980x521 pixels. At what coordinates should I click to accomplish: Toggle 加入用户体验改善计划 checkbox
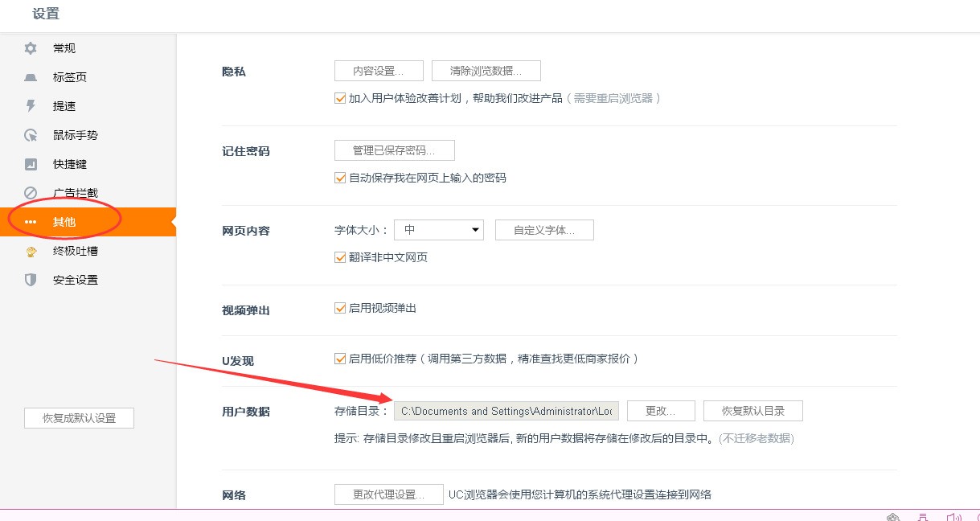(340, 98)
